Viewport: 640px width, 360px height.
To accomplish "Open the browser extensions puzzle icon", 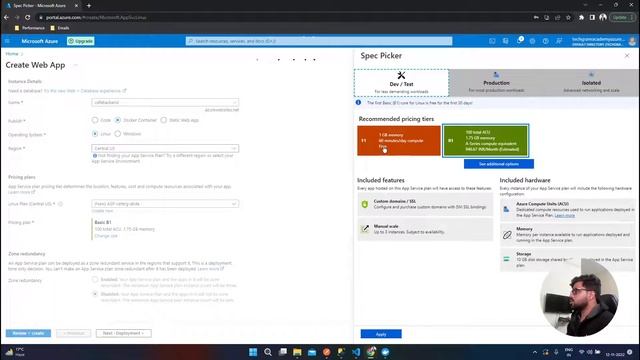I will (581, 18).
